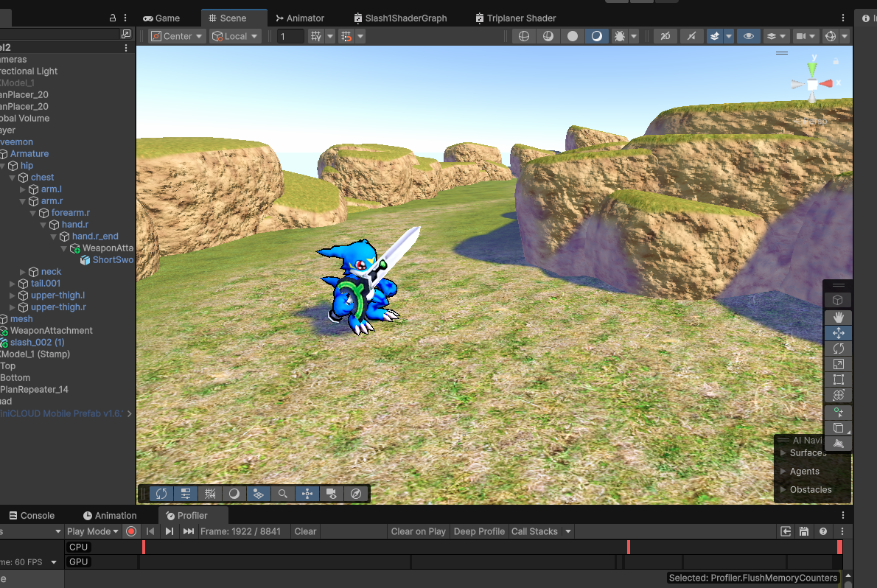Click the scene orientation gizmo center cube
The image size is (877, 588).
point(812,85)
